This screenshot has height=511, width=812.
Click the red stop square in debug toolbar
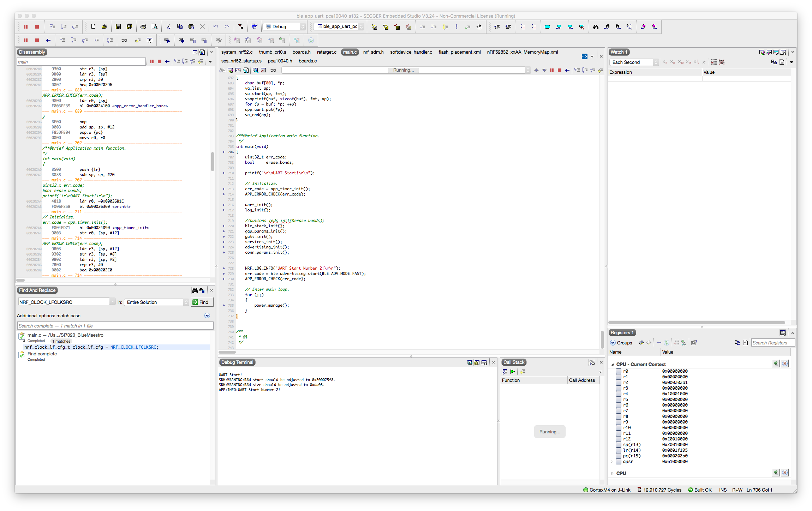point(37,40)
